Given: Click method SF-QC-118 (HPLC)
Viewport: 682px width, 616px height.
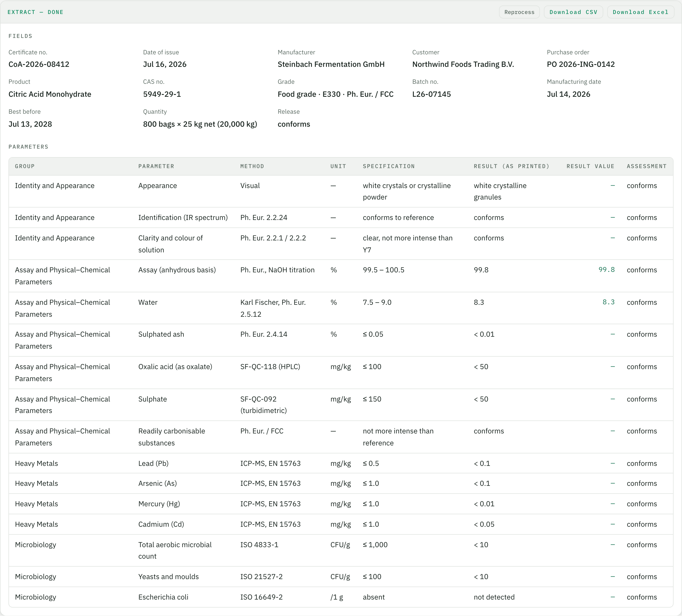Looking at the screenshot, I should [x=270, y=367].
